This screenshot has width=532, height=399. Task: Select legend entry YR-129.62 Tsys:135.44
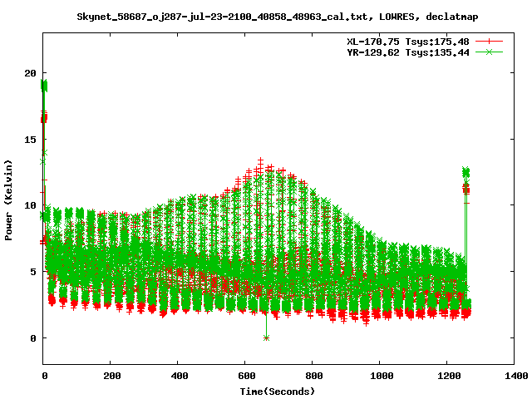point(408,52)
